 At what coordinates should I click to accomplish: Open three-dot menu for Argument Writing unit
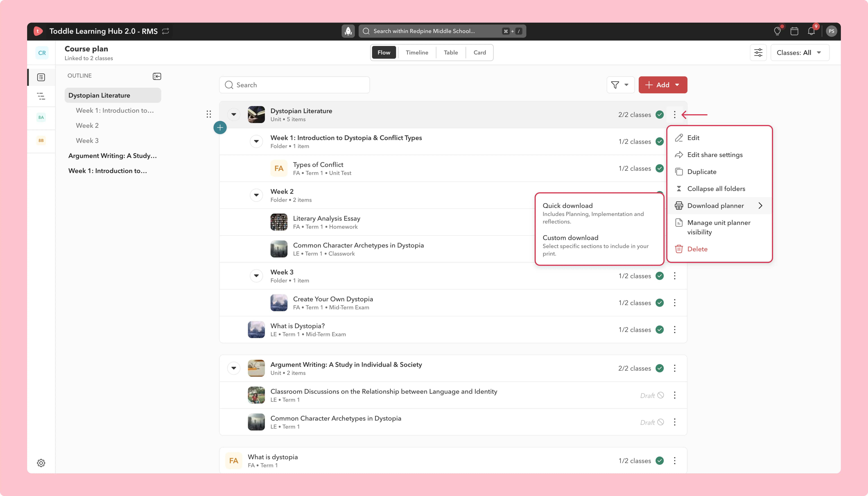coord(675,368)
